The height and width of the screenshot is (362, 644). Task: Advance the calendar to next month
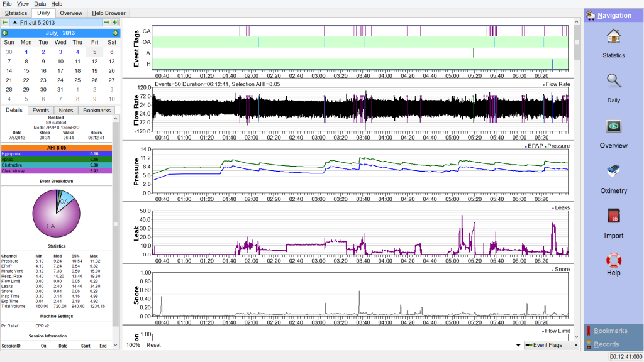tap(116, 33)
